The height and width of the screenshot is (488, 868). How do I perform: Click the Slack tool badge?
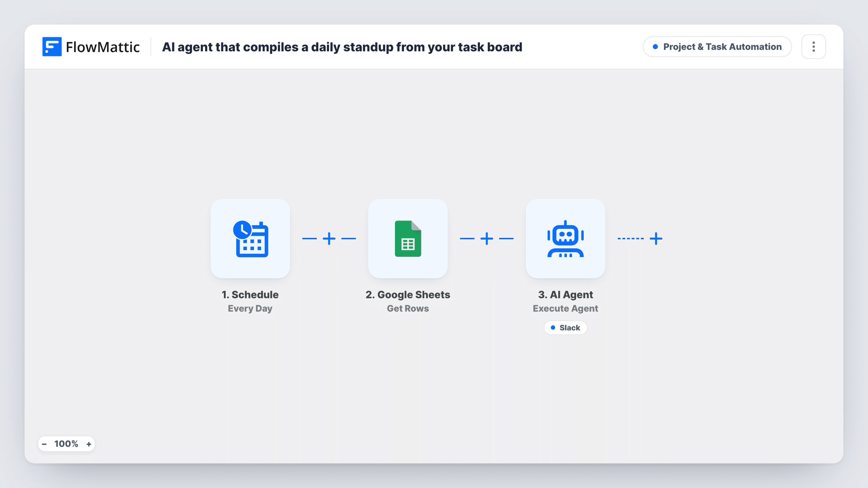[x=566, y=328]
